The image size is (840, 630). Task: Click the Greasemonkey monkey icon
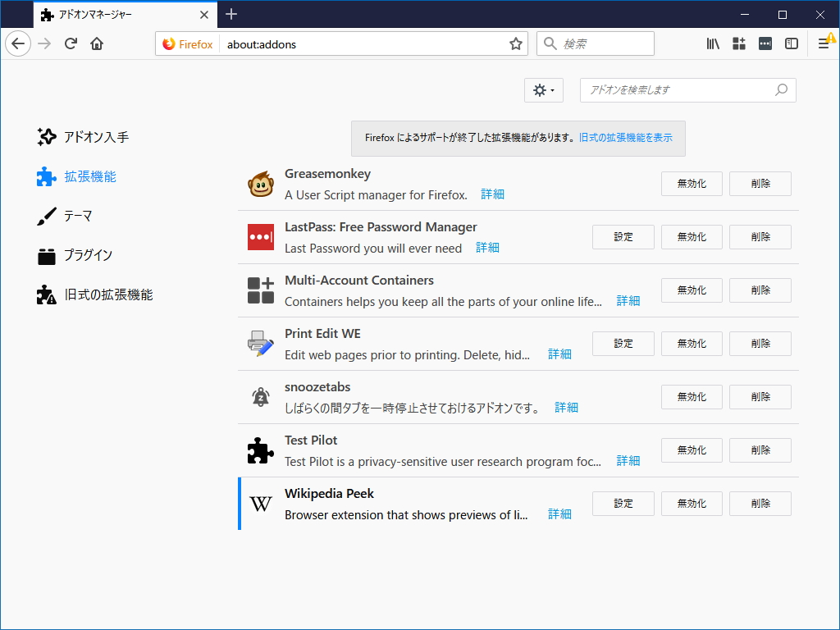tap(261, 184)
